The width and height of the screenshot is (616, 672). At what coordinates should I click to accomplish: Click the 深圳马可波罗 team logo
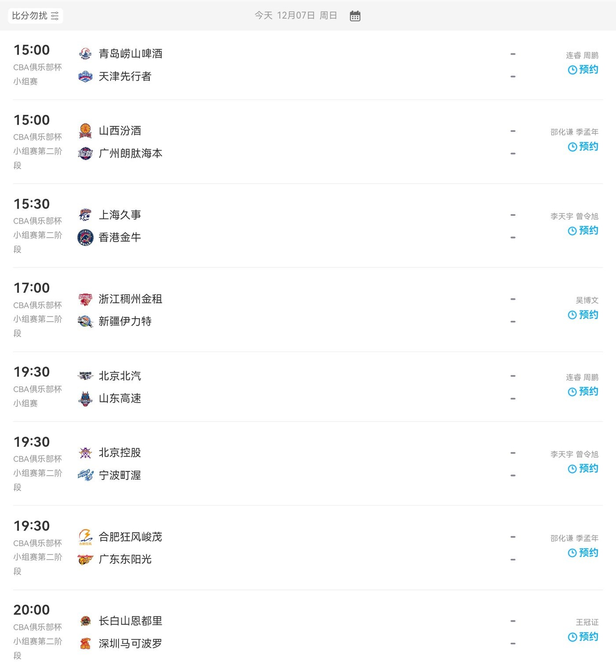tap(85, 644)
